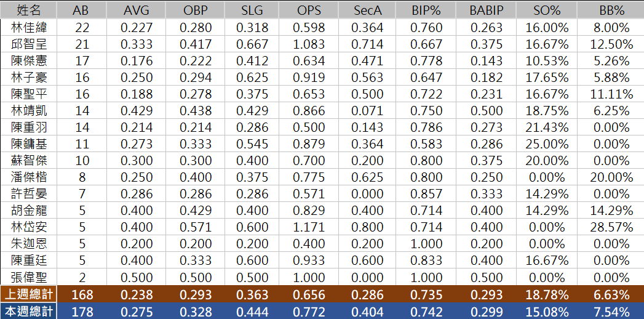
Task: Click the name cell 邱智呈
Action: [x=28, y=44]
